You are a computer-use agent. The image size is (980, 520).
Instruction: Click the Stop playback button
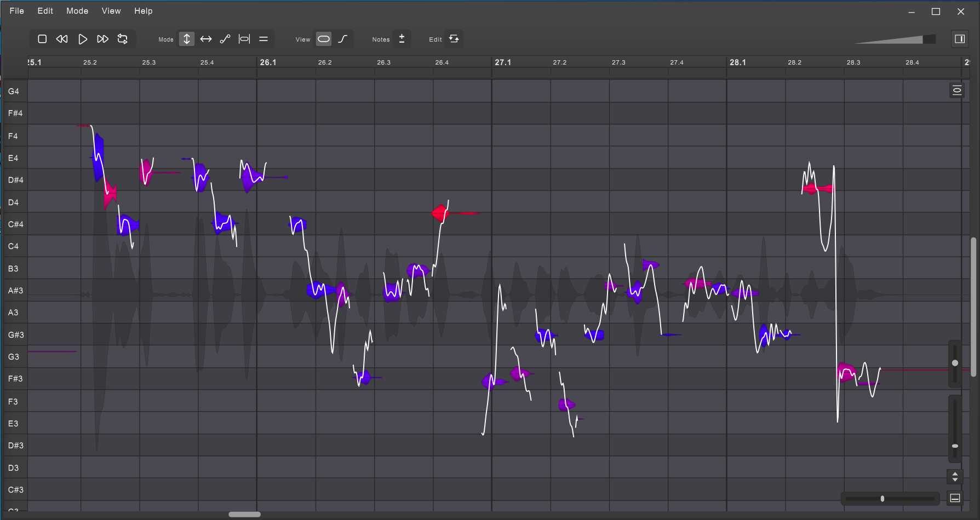[x=42, y=39]
